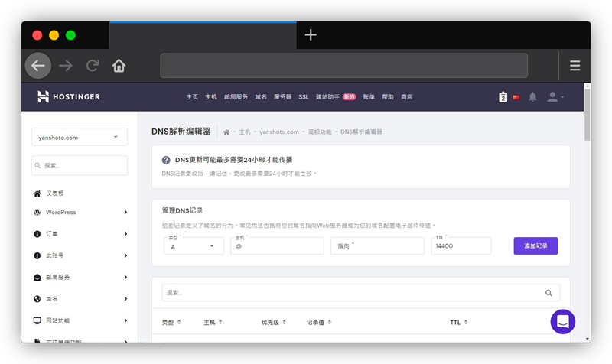Click the records search magnifier icon

[549, 293]
